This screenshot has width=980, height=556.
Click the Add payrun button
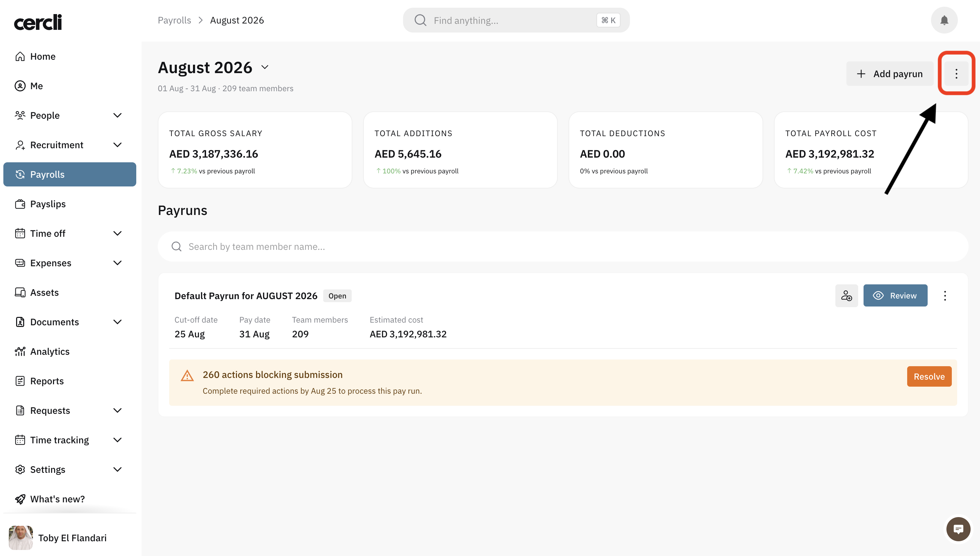pyautogui.click(x=890, y=74)
